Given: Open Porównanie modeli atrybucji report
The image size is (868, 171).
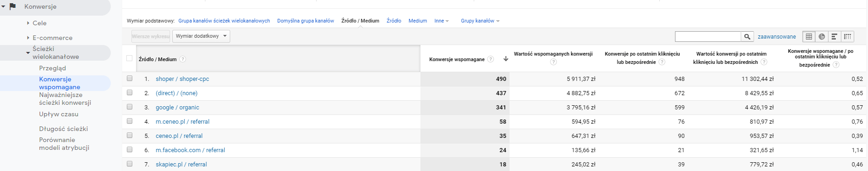Looking at the screenshot, I should pyautogui.click(x=64, y=144).
